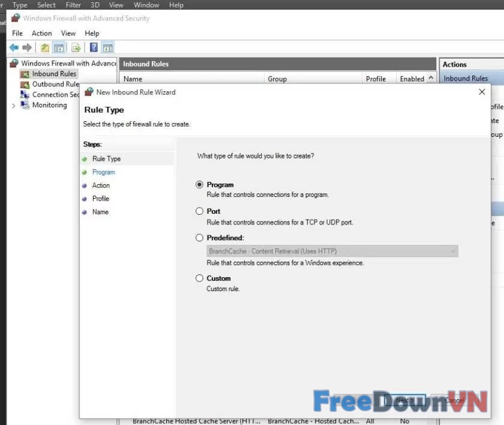Choose the Custom rule radio button
Screen dimensions: 504x425
(200, 278)
